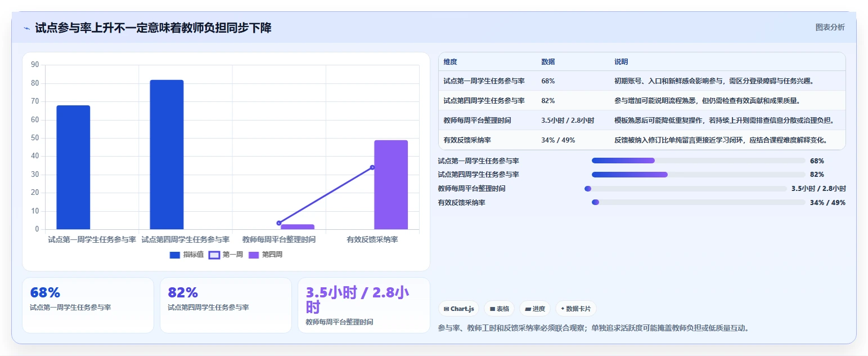Click the line point above 教师每周平台整理时间
The image size is (868, 356).
279,223
